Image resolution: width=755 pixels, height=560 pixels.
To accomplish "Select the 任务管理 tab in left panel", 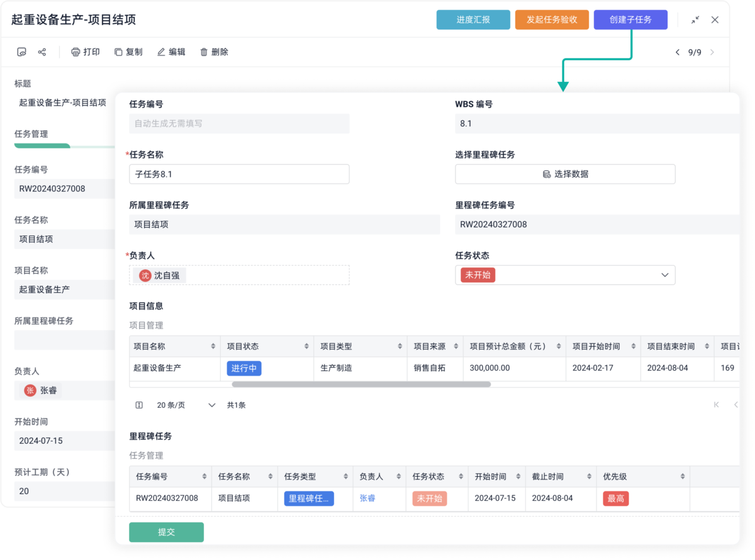I will [x=31, y=134].
